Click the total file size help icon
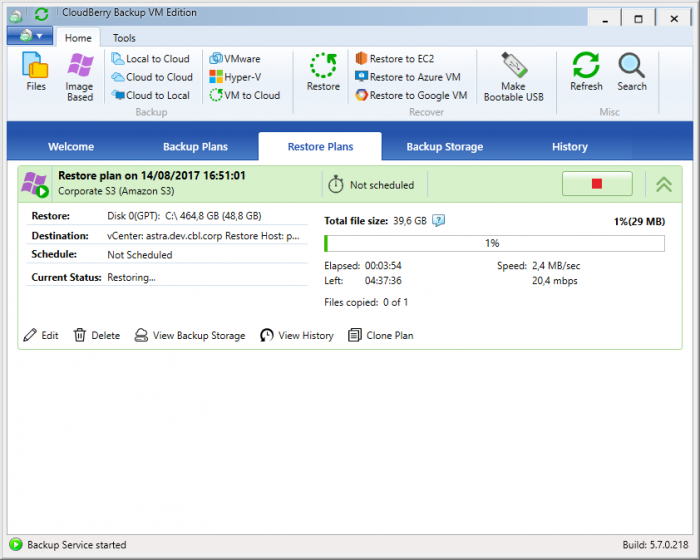This screenshot has height=560, width=700. [x=438, y=221]
